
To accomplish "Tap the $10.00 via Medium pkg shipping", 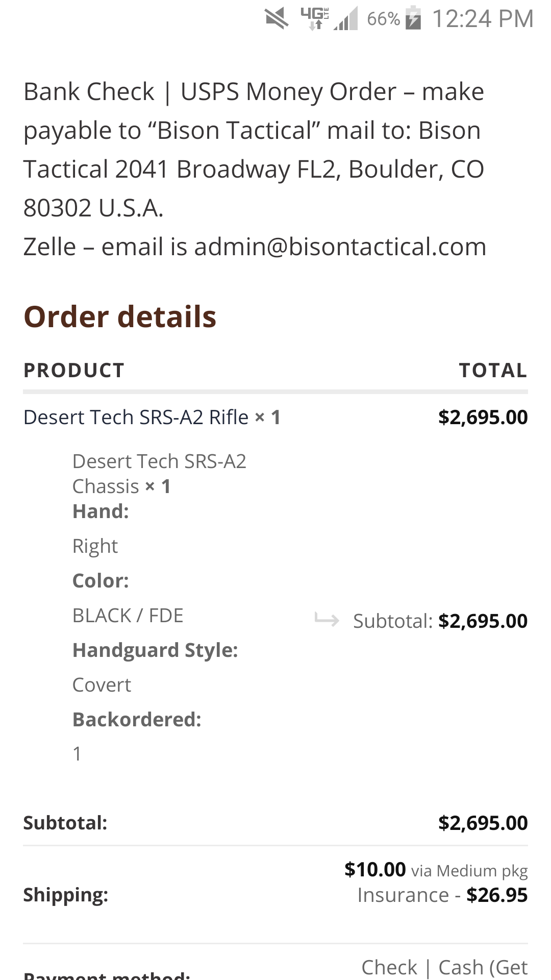I will 436,870.
